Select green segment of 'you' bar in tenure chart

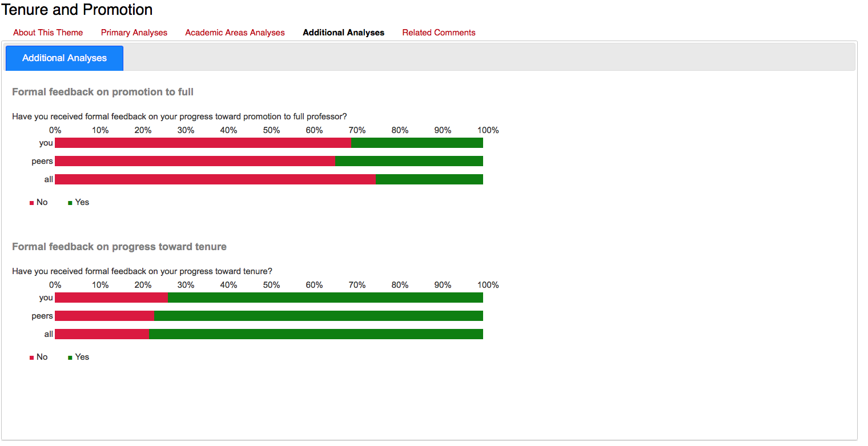point(325,298)
